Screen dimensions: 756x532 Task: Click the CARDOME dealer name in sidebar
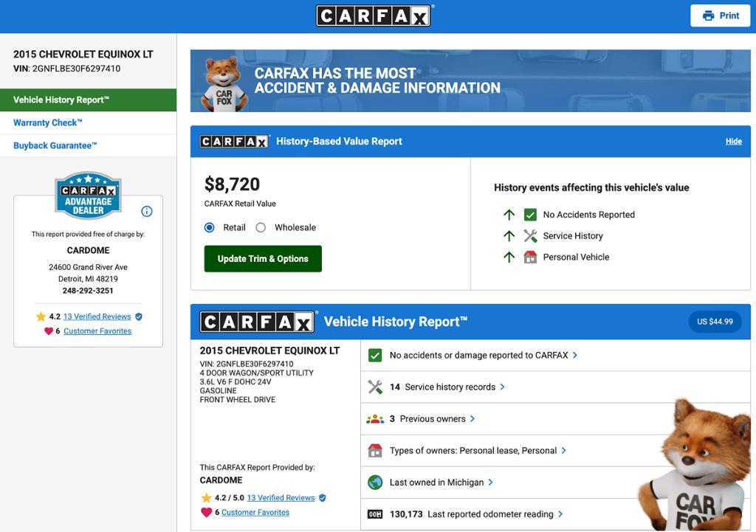pos(89,251)
